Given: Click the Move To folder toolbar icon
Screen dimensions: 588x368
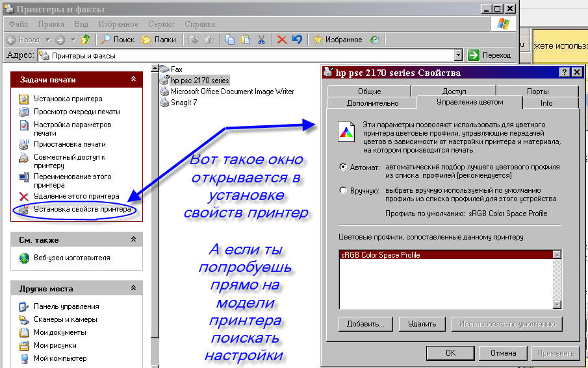Looking at the screenshot, I should [x=194, y=40].
